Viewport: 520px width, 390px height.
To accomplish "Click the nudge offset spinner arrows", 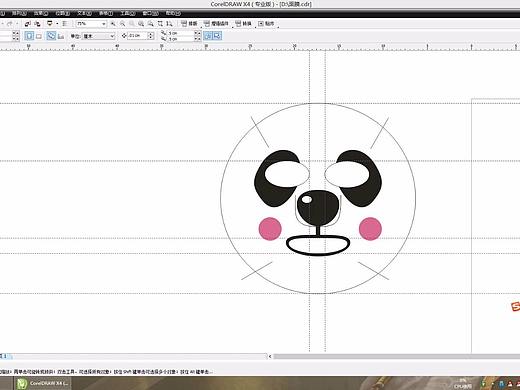I will [150, 36].
